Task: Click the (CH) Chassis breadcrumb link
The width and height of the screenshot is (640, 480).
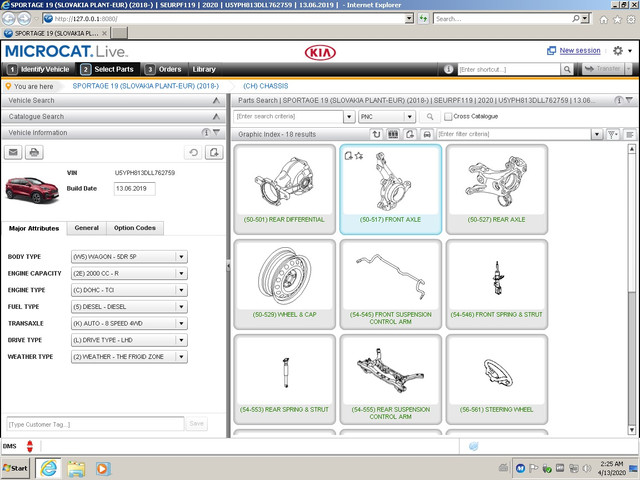Action: (265, 86)
